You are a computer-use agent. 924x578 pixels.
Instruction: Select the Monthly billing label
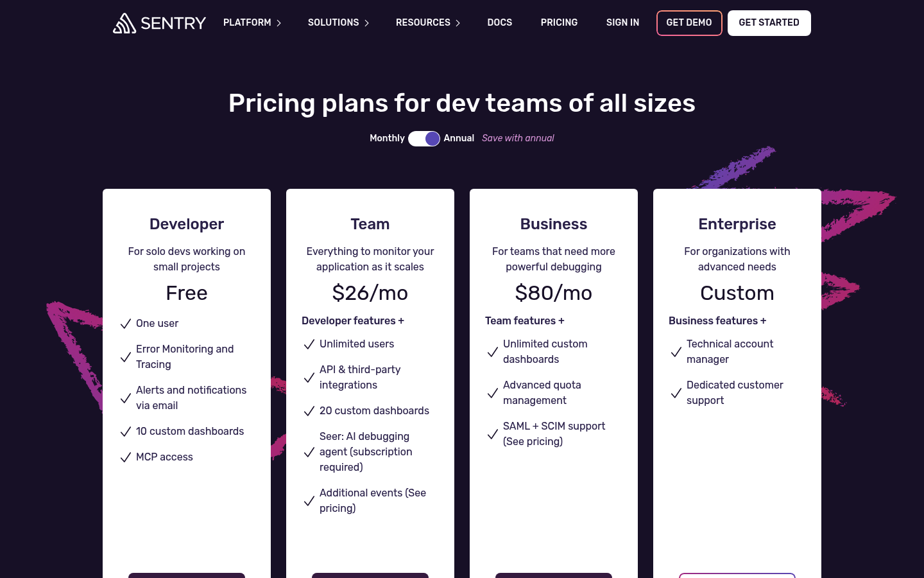tap(387, 138)
